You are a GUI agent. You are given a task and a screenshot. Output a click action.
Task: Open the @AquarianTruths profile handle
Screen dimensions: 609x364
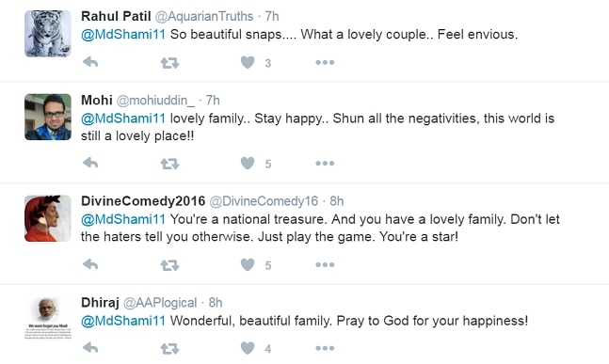(x=204, y=16)
